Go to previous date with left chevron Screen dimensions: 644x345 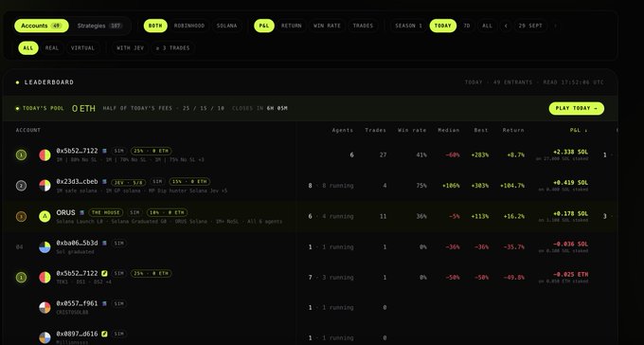[506, 26]
